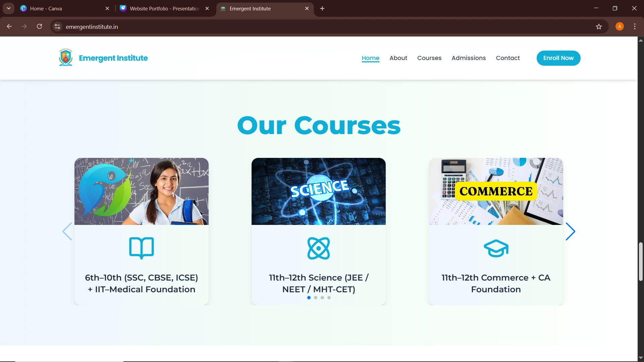Click the Commerce course thumbnail image
The width and height of the screenshot is (644, 362).
pyautogui.click(x=496, y=191)
